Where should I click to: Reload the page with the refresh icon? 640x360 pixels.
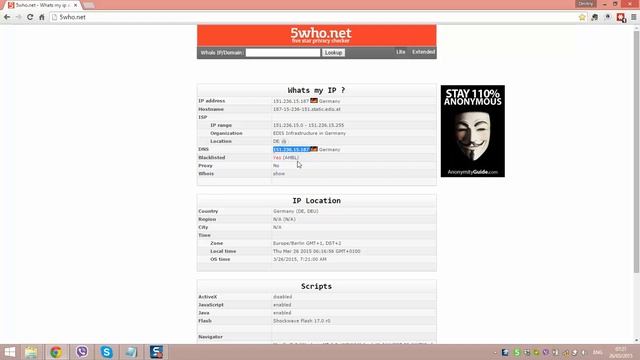point(30,17)
